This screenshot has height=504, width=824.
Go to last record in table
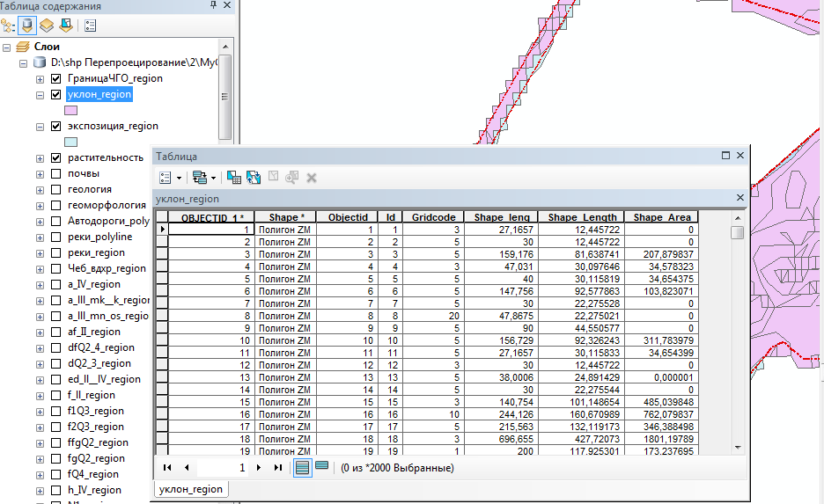[278, 468]
